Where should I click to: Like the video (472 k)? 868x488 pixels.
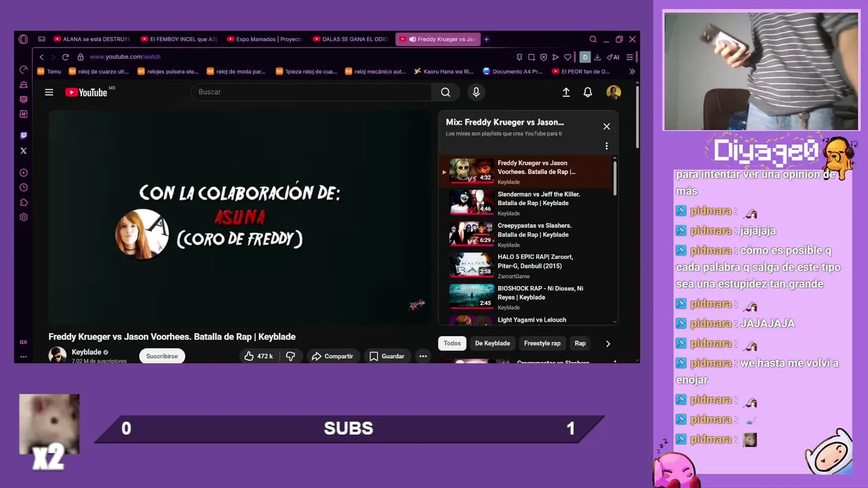coord(258,356)
